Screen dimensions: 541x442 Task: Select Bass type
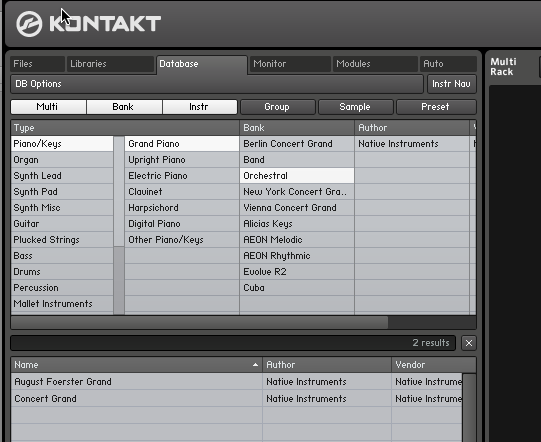(x=62, y=256)
